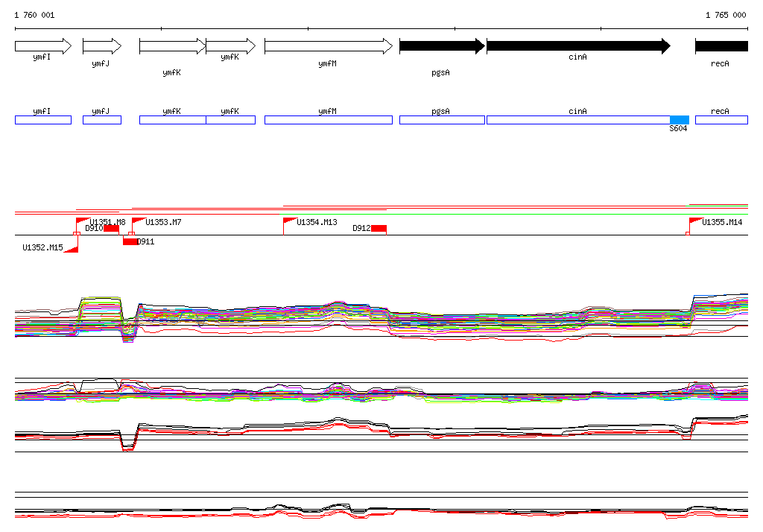The image size is (763, 532).
Task: Click the cinA label under black arrow
Action: pos(578,57)
